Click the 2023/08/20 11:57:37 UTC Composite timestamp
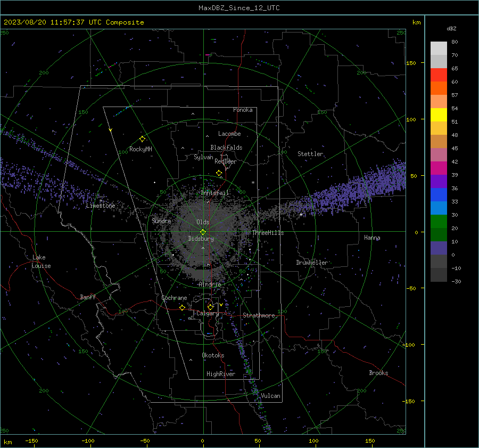This screenshot has height=448, width=479. [73, 22]
